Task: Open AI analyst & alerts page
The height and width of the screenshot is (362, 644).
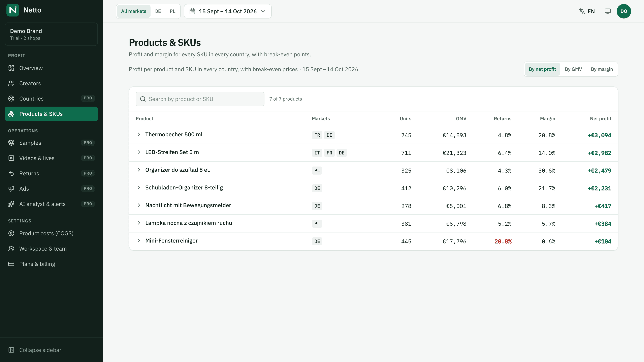Action: tap(51, 204)
